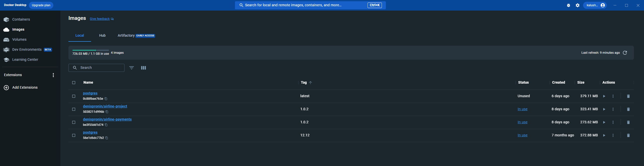This screenshot has width=644, height=166.
Task: Open the filter options icon
Action: click(132, 68)
